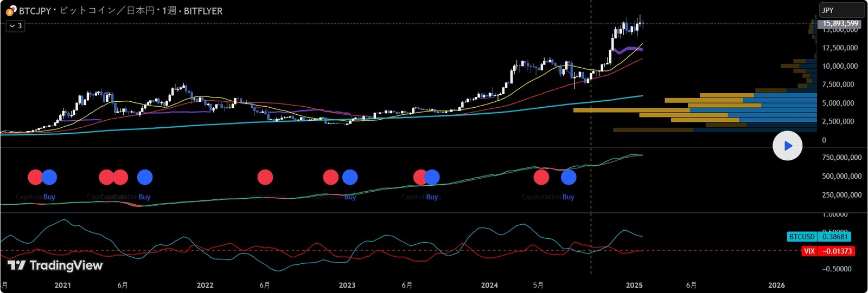Screen dimensions: 868x293
Task: Open the JPY currency selector
Action: click(x=841, y=10)
